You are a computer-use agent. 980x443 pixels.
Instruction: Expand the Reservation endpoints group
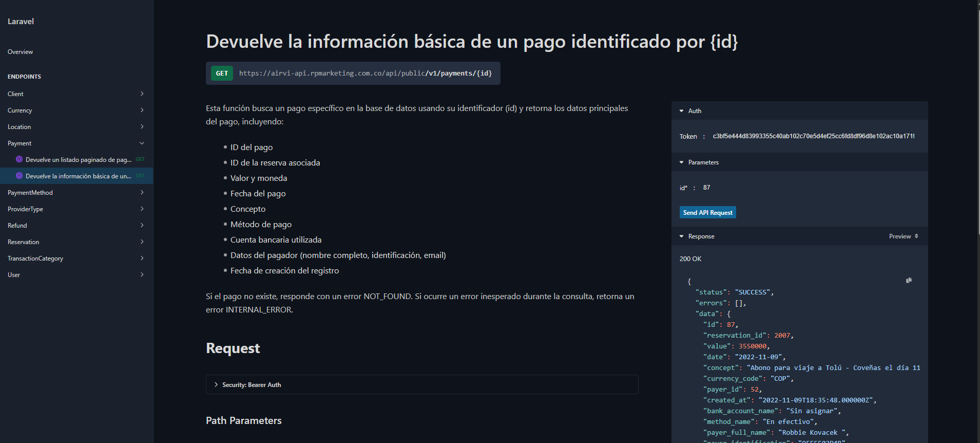point(142,242)
